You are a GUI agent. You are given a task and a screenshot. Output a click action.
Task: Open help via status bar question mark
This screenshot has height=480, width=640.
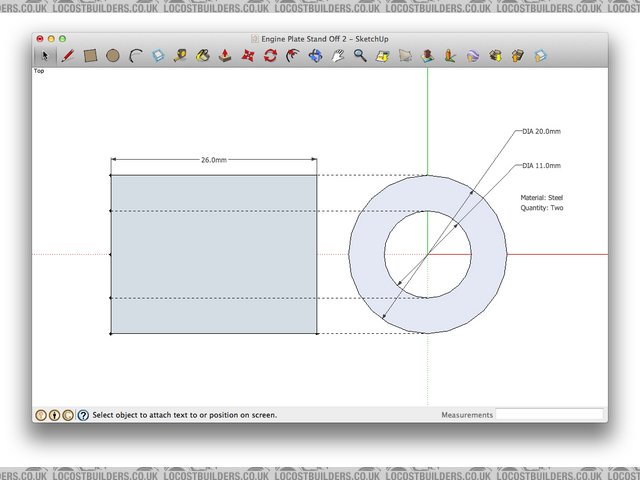tap(83, 414)
